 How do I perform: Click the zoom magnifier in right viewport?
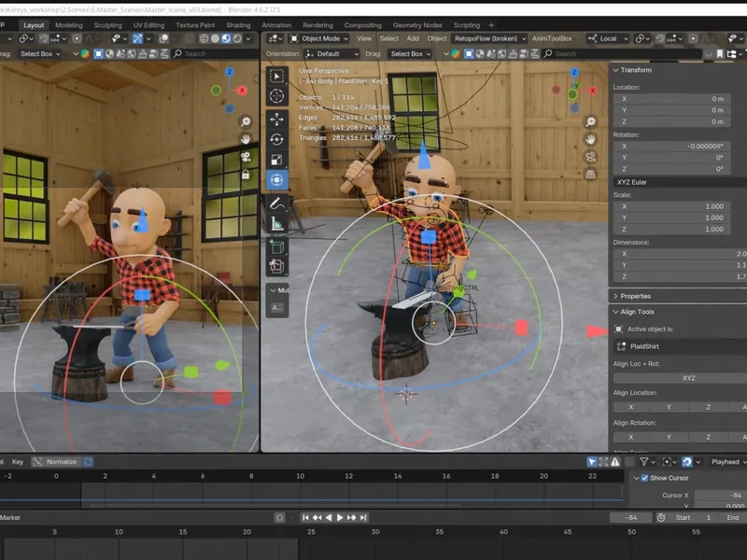[x=590, y=122]
